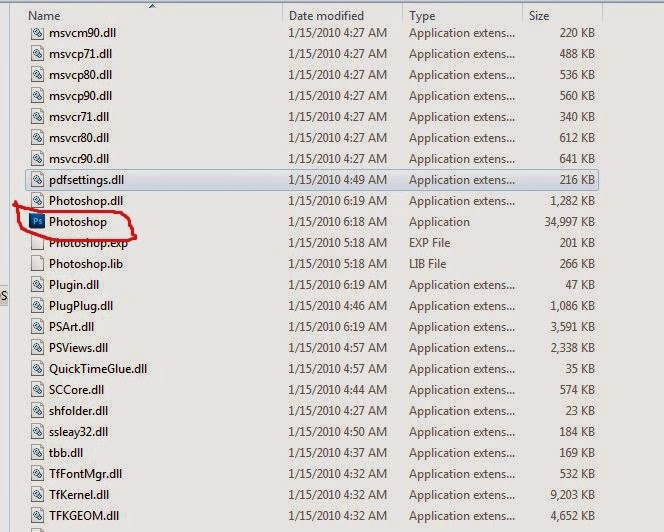Select the SCCore.dll file icon
Viewport: 664px width, 532px height.
pyautogui.click(x=37, y=390)
